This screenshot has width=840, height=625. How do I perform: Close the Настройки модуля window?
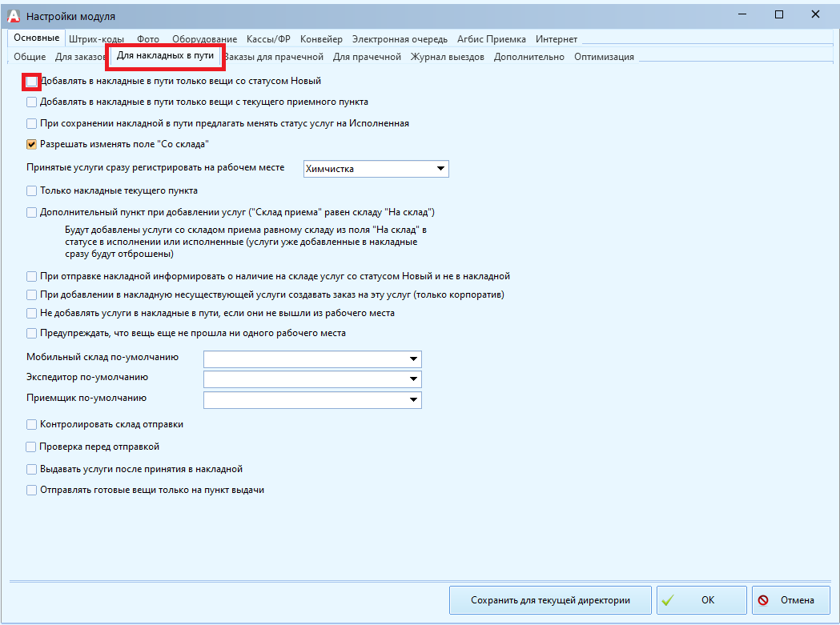[816, 15]
